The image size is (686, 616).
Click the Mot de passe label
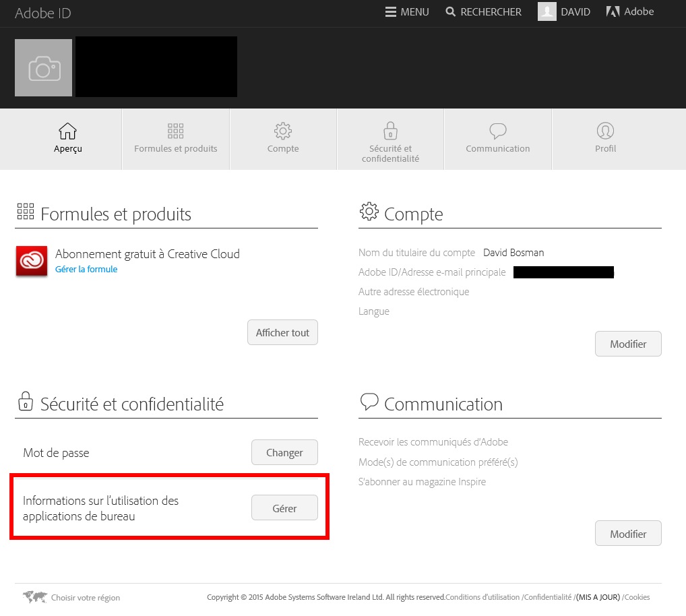(x=56, y=453)
